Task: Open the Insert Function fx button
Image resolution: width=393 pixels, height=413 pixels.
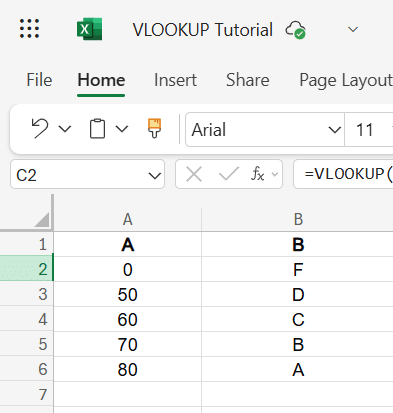Action: [x=258, y=174]
